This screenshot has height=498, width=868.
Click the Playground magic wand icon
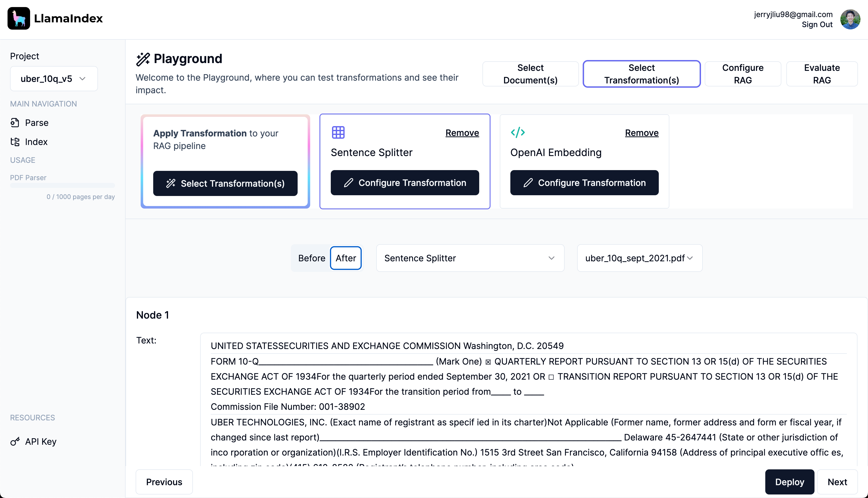pos(143,59)
